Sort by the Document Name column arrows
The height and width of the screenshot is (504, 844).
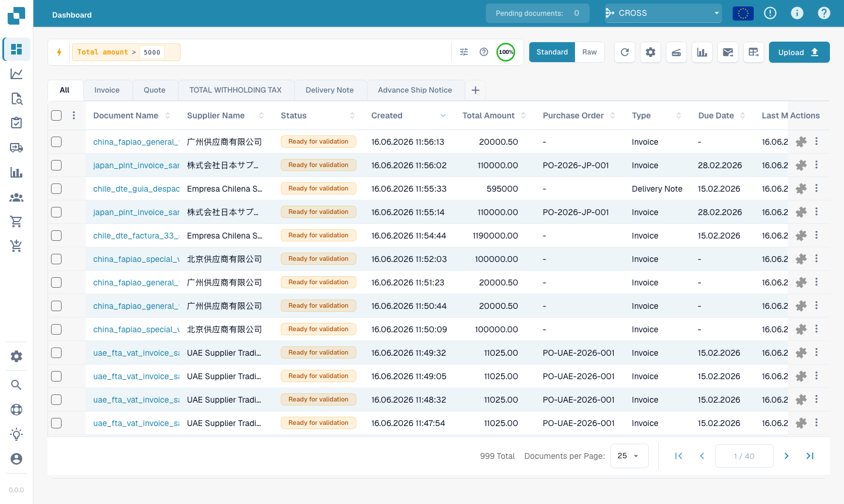click(x=168, y=115)
